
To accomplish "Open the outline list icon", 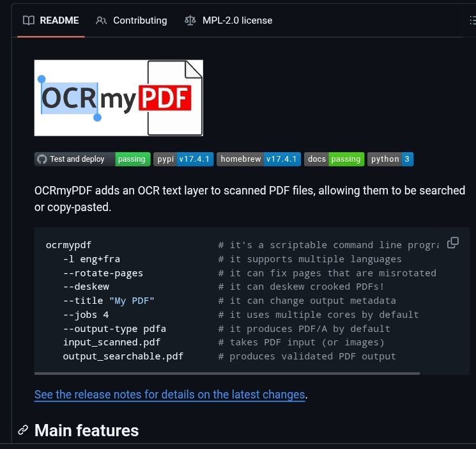I will [x=472, y=20].
